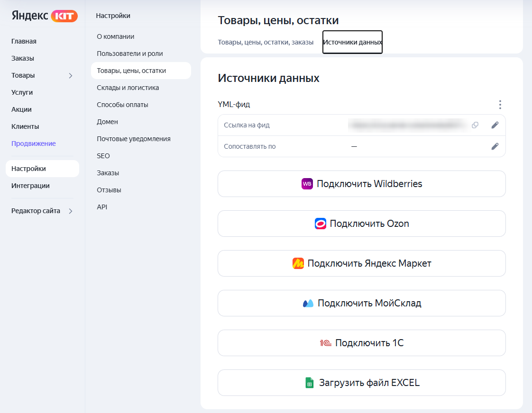Click Подключить Ozon button
The image size is (532, 413).
coord(362,224)
